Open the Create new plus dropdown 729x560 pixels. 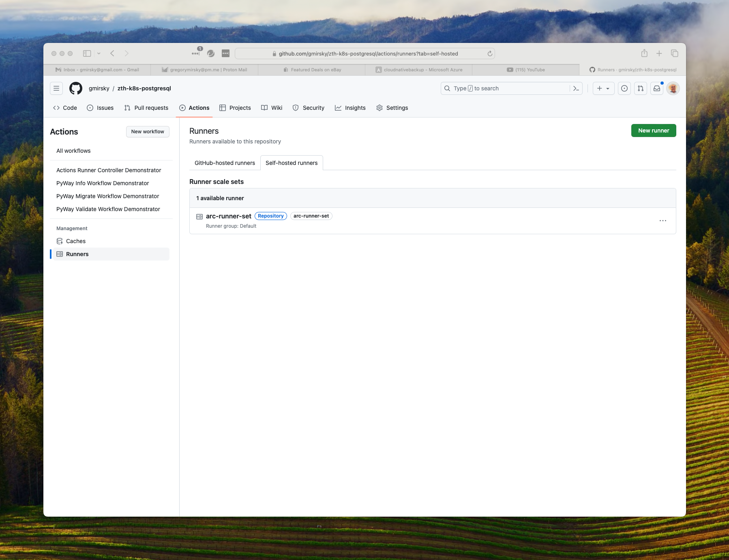click(x=603, y=88)
